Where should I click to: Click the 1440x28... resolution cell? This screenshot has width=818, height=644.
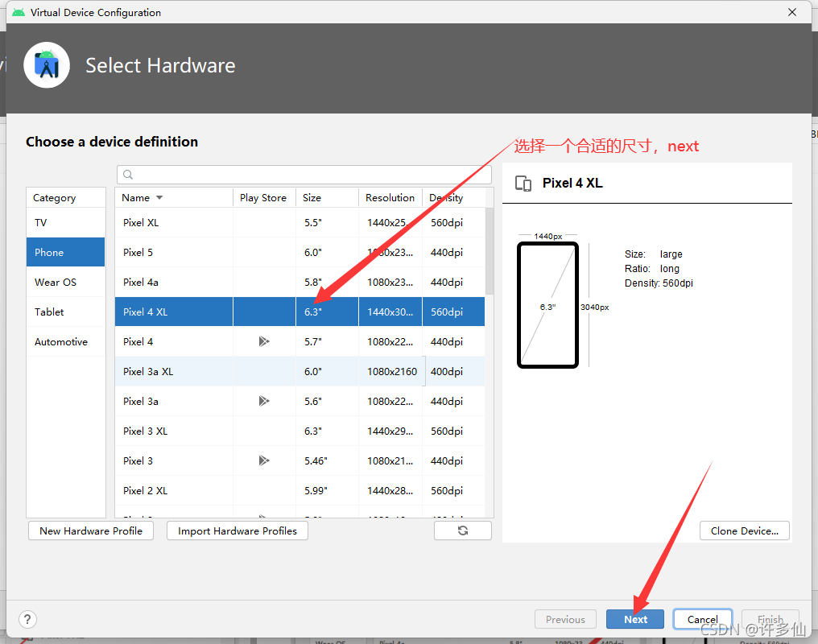390,490
